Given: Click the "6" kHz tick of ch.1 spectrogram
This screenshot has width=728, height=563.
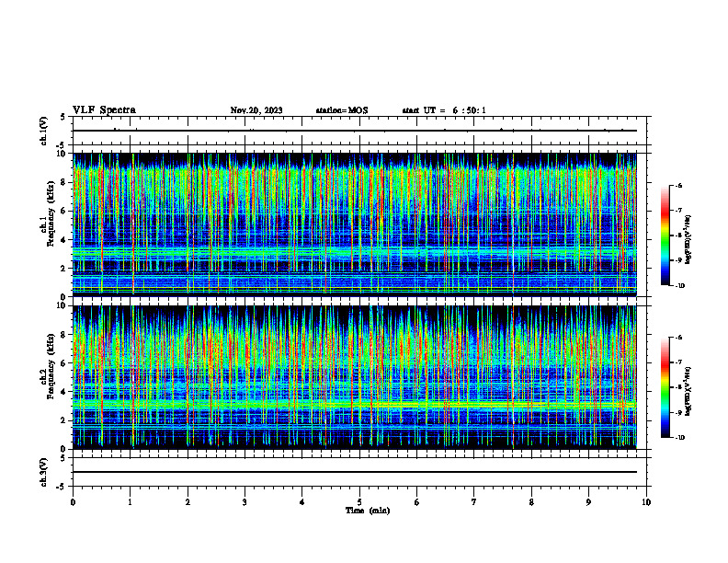Looking at the screenshot, I should 65,211.
